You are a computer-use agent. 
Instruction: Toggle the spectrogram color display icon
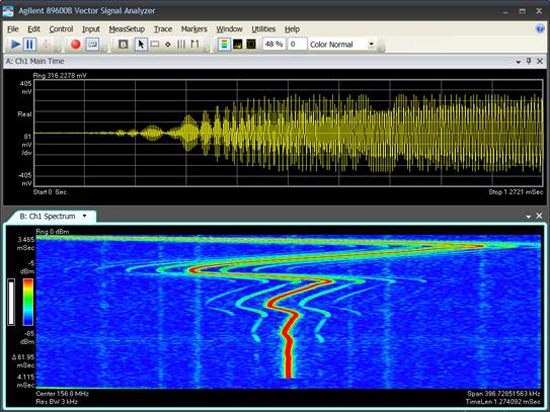point(224,44)
